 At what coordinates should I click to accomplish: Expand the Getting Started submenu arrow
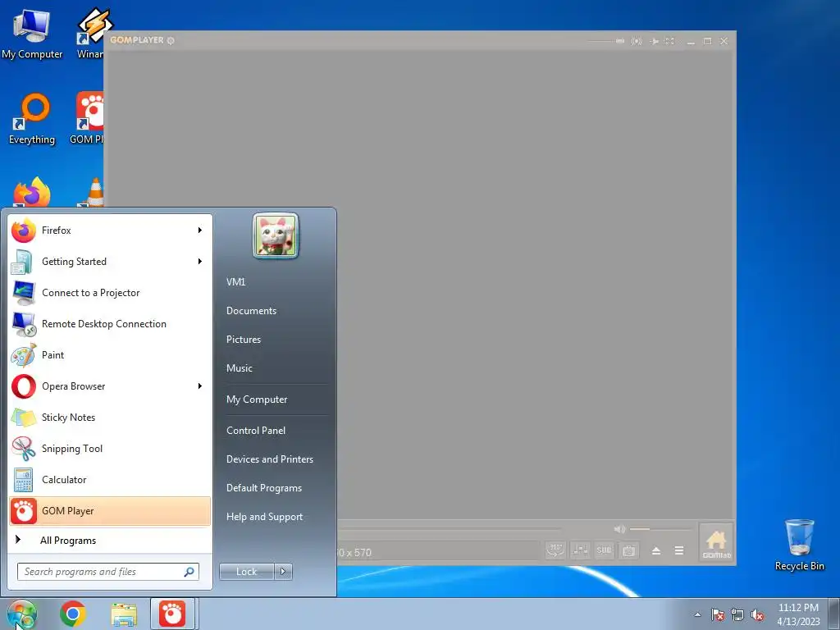click(x=200, y=262)
